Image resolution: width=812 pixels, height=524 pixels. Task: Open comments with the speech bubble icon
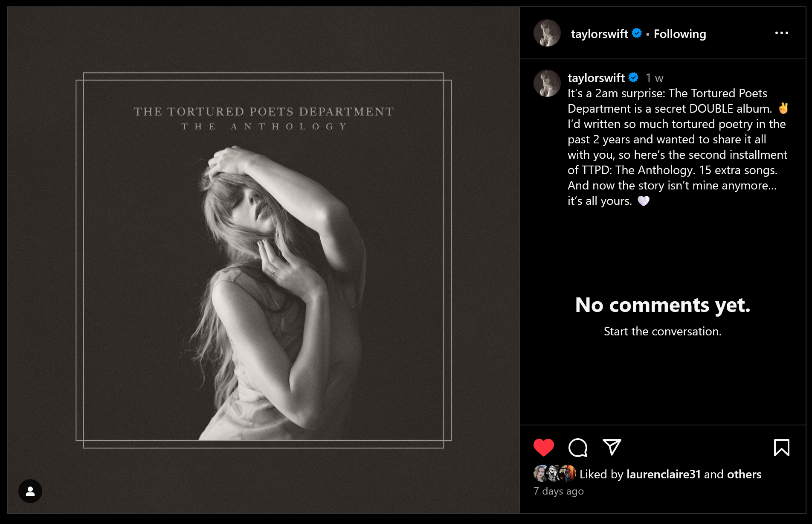pos(578,448)
